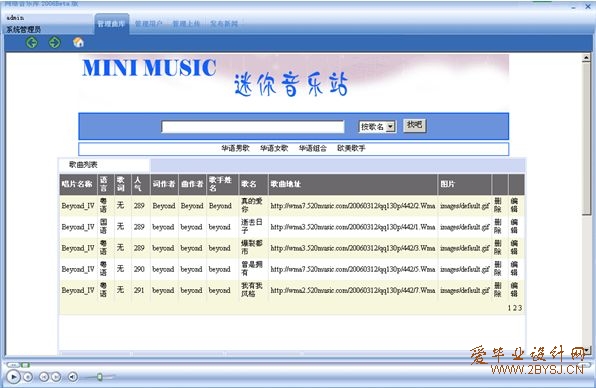
Task: Select the song name 我有我风格
Action: [252, 290]
